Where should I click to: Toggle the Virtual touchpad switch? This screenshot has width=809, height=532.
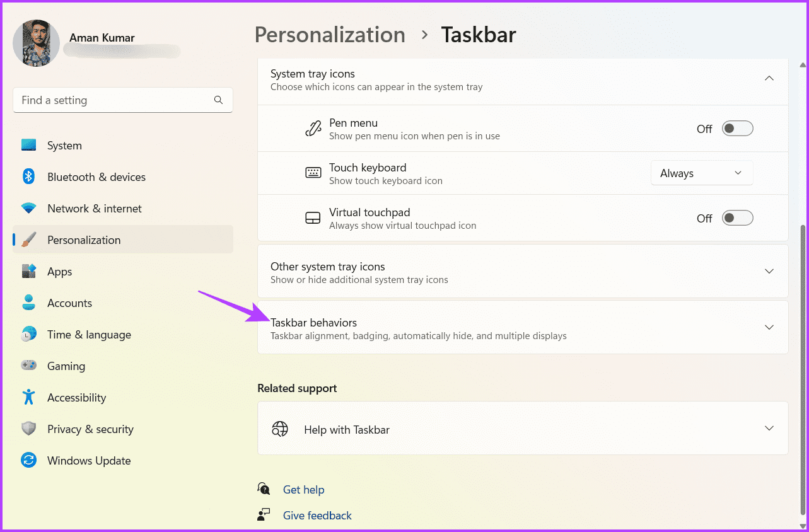(737, 218)
